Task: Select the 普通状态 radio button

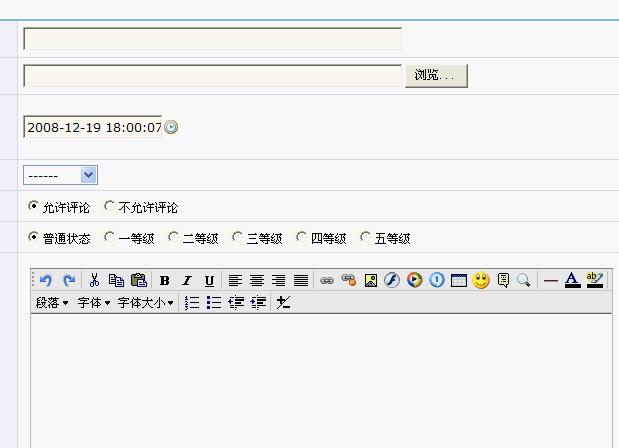Action: tap(34, 237)
